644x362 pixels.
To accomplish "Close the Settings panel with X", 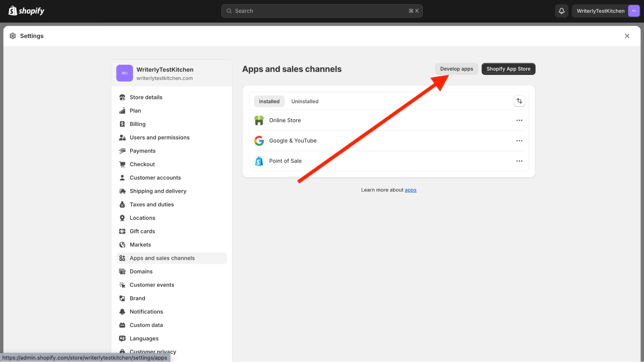I will (x=627, y=36).
